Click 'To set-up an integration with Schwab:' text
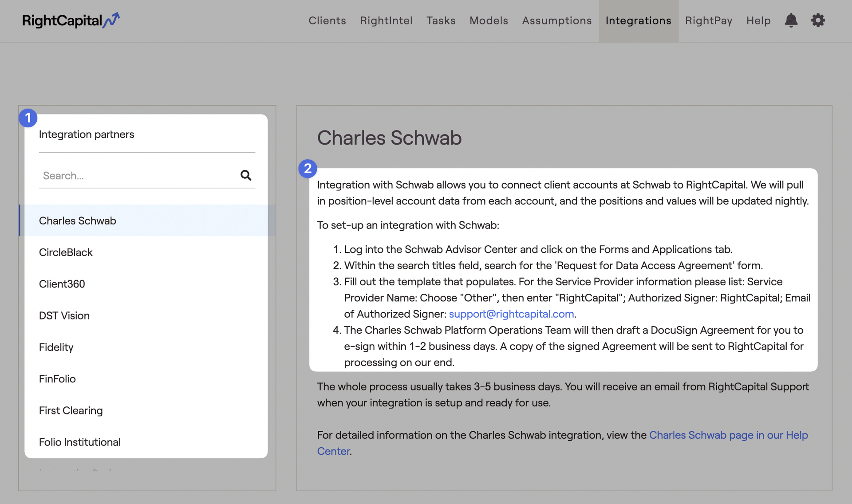 coord(408,225)
